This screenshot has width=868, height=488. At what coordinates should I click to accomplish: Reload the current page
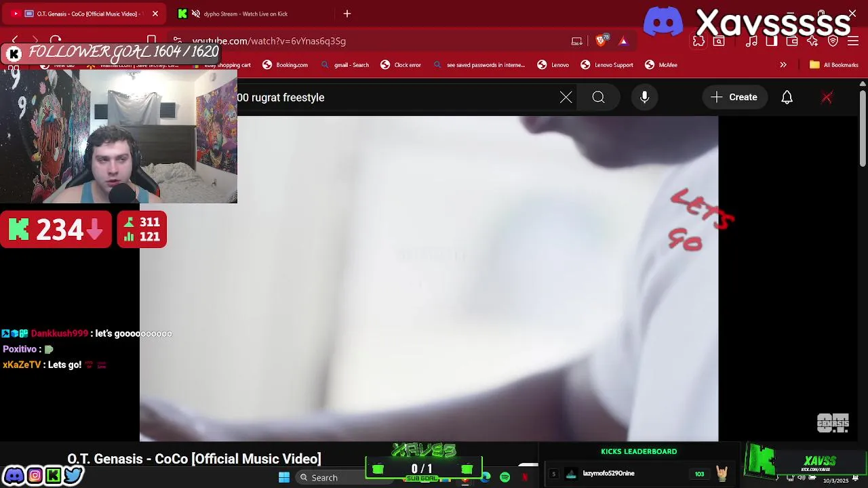56,41
